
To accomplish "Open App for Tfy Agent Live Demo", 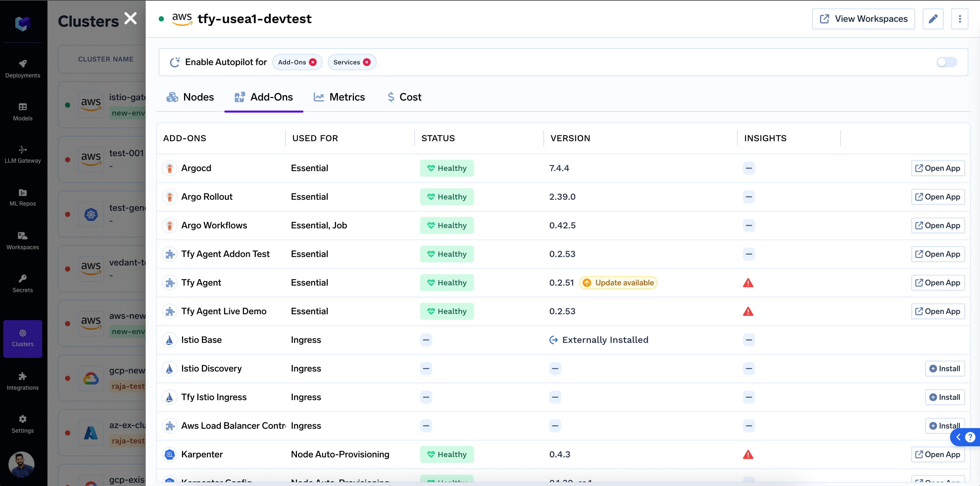I will [x=938, y=311].
